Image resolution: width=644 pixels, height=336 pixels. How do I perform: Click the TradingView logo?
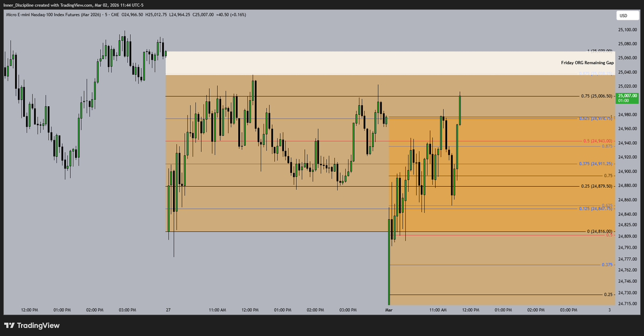pos(32,325)
